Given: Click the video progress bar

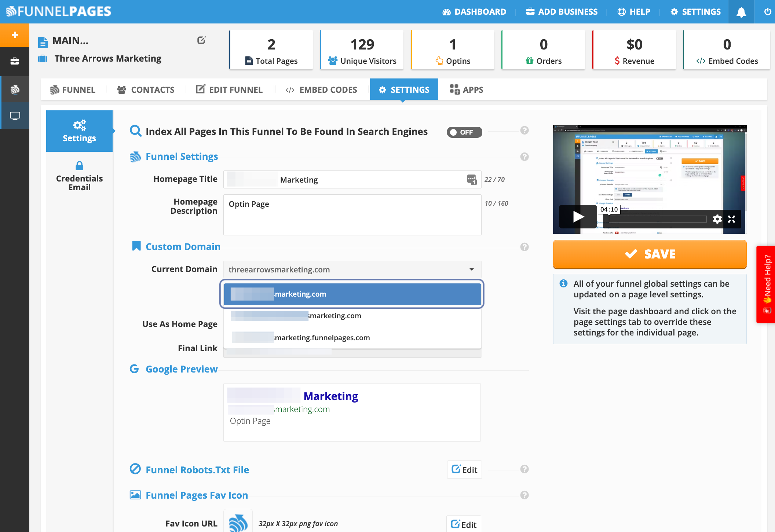Looking at the screenshot, I should pyautogui.click(x=658, y=219).
